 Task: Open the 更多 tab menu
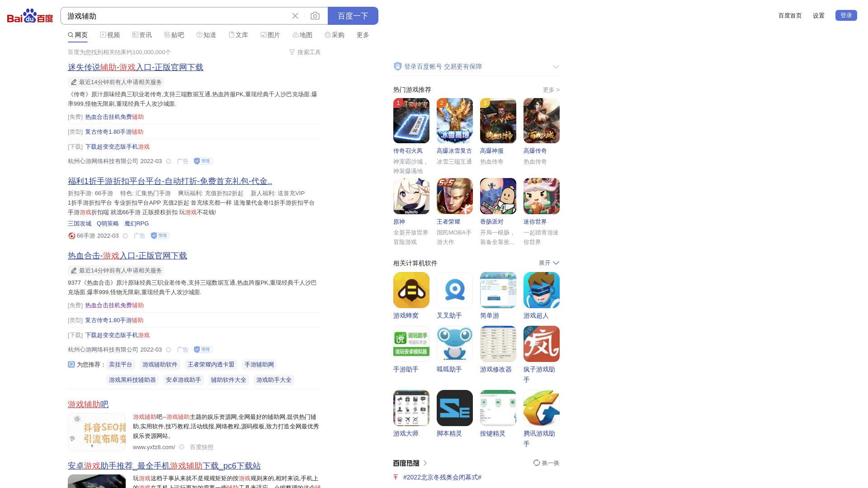(x=363, y=35)
